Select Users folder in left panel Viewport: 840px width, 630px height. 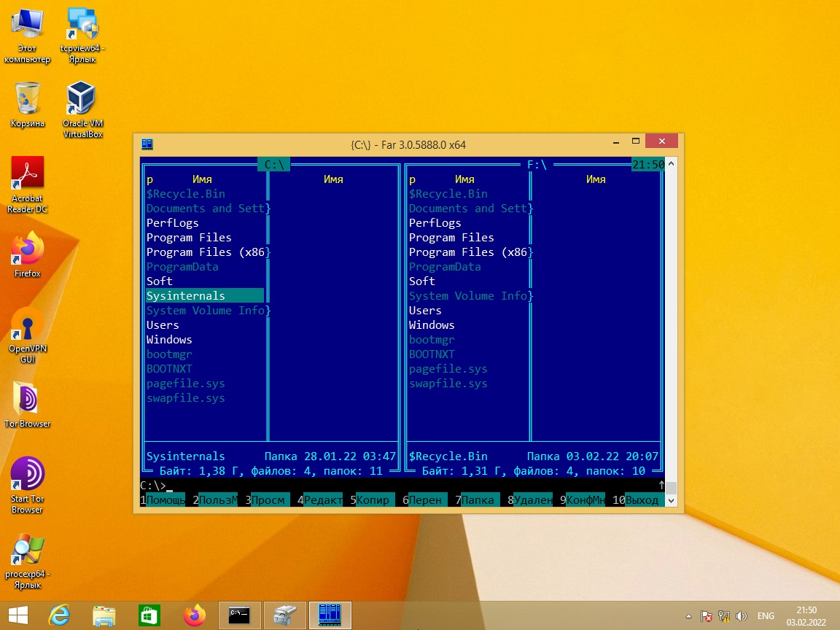[x=163, y=325]
